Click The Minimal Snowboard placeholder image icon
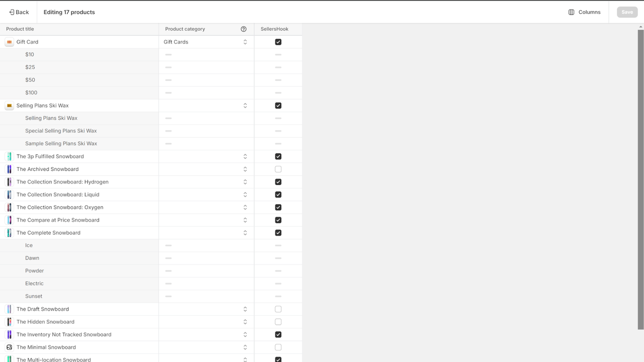 pyautogui.click(x=9, y=347)
